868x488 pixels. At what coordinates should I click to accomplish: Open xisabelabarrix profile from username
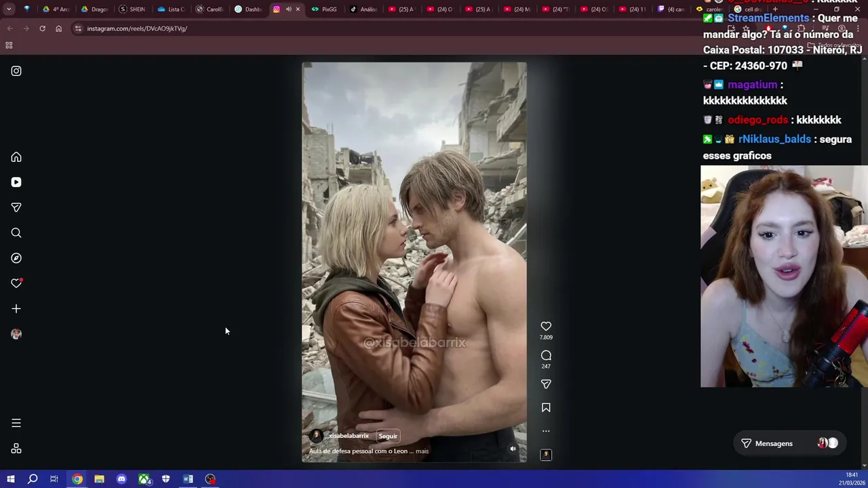pos(349,436)
